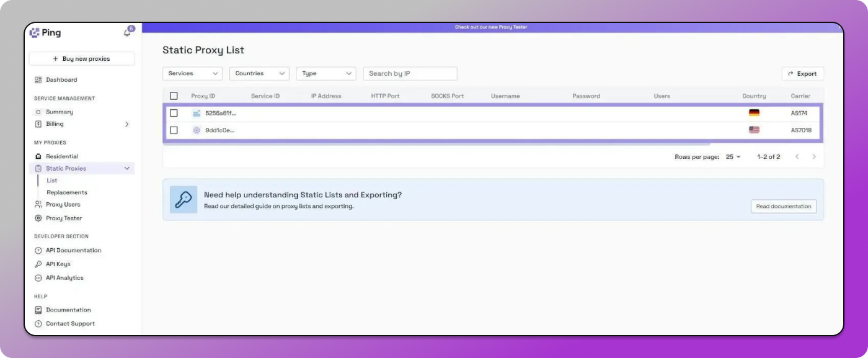The width and height of the screenshot is (868, 358).
Task: Click the Germany flag icon
Action: pyautogui.click(x=754, y=113)
